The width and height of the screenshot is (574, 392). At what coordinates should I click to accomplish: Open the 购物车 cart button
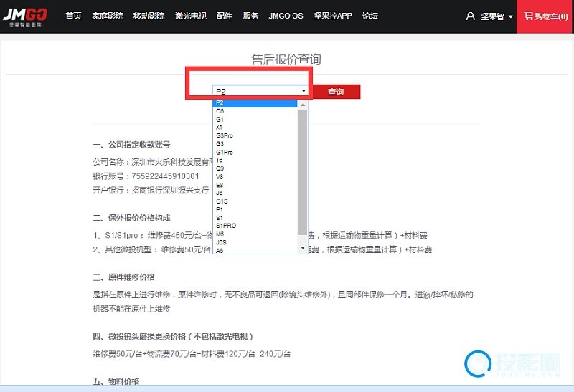[x=546, y=16]
